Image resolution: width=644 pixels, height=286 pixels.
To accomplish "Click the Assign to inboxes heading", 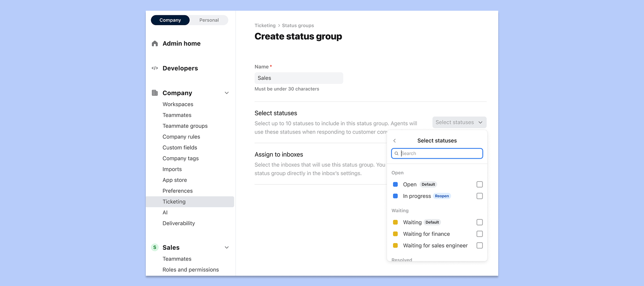I will [x=279, y=155].
